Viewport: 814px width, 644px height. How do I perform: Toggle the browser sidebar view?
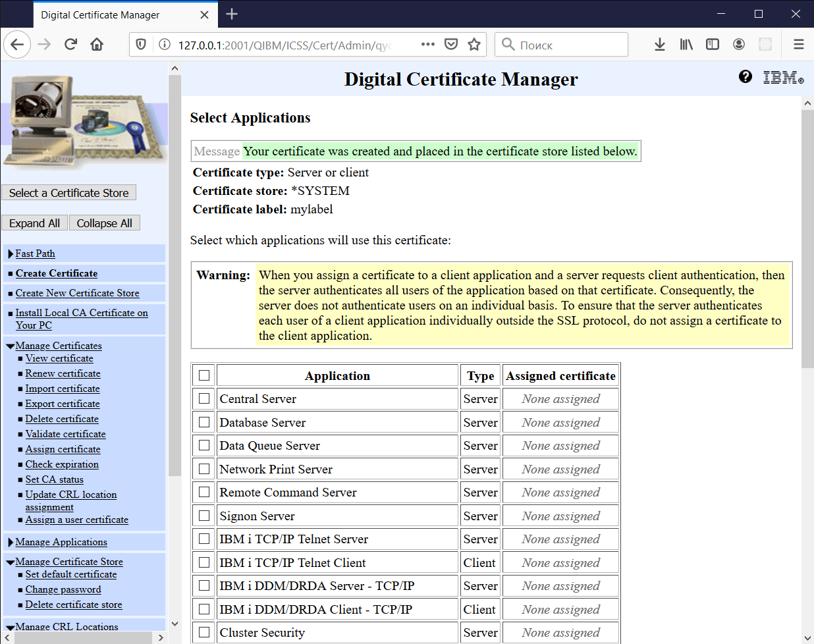[x=713, y=45]
